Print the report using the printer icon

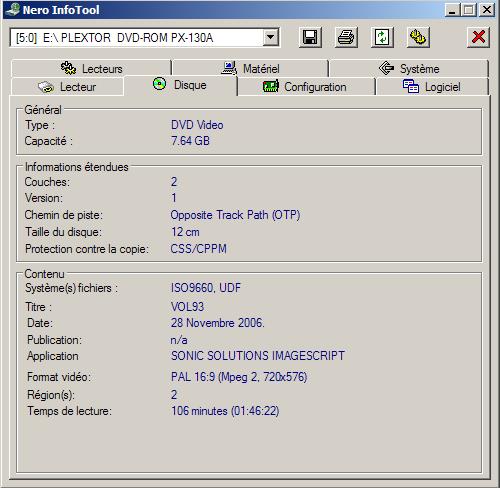346,37
